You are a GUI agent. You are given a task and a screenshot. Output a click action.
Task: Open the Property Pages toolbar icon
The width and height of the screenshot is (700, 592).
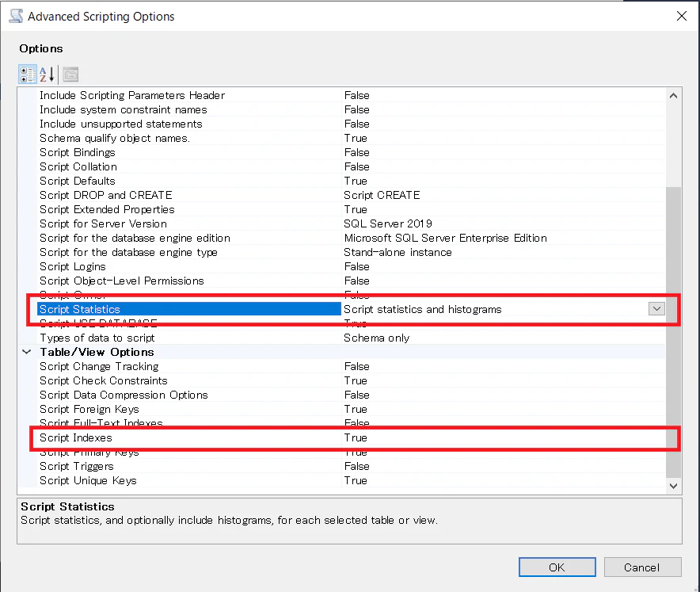point(70,74)
